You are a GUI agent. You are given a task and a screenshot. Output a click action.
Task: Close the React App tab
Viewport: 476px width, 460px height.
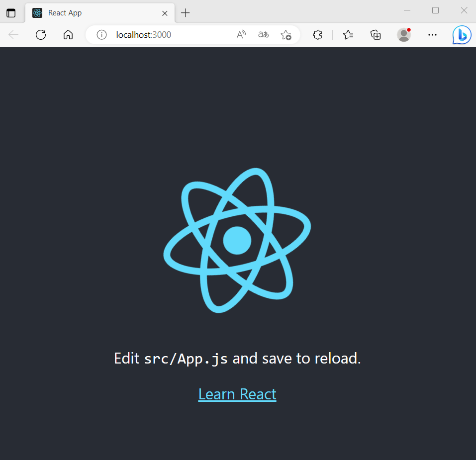coord(165,13)
